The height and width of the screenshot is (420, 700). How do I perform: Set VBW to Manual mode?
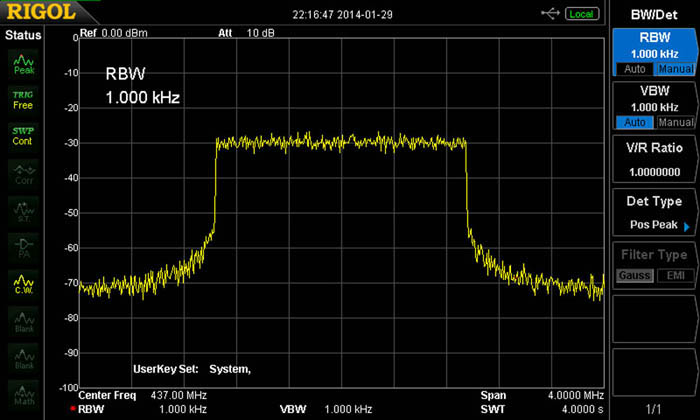(675, 122)
